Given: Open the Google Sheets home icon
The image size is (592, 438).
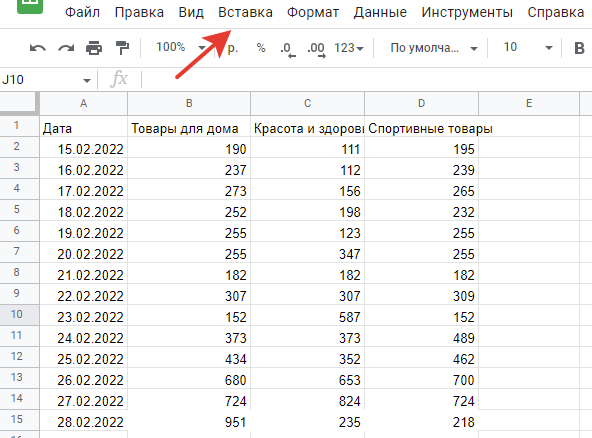Looking at the screenshot, I should (x=30, y=5).
